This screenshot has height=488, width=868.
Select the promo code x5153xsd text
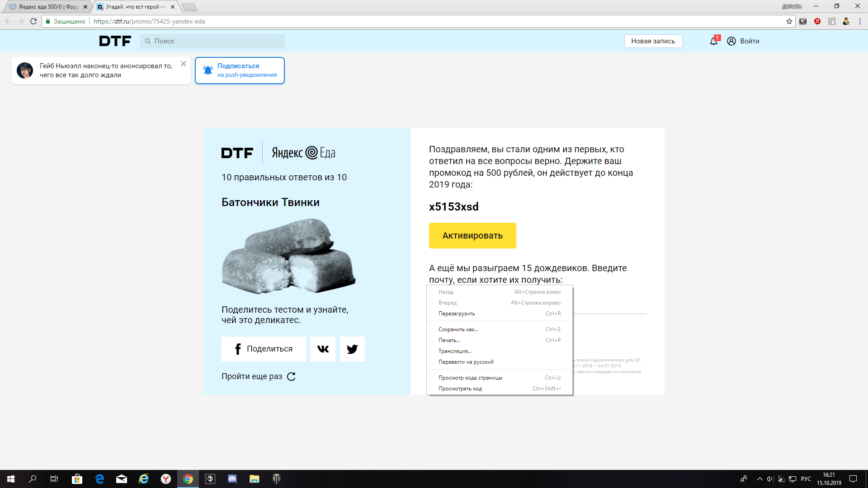453,206
